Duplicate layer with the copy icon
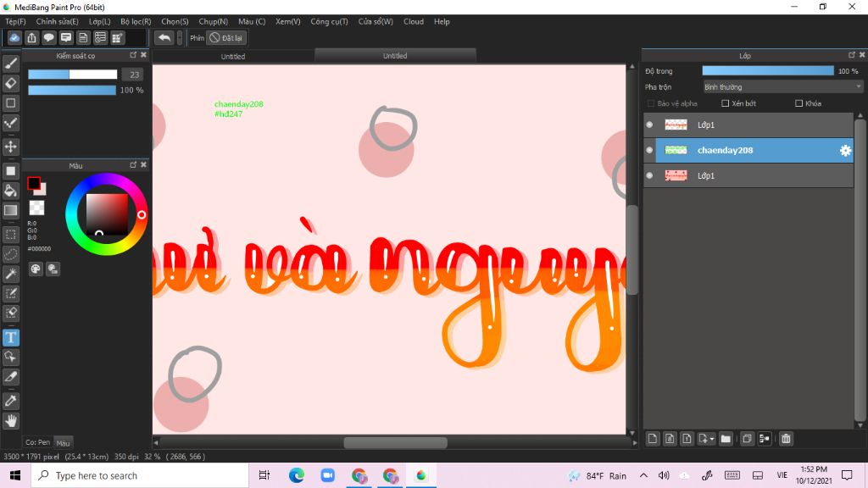Viewport: 868px width, 488px height. [x=747, y=439]
